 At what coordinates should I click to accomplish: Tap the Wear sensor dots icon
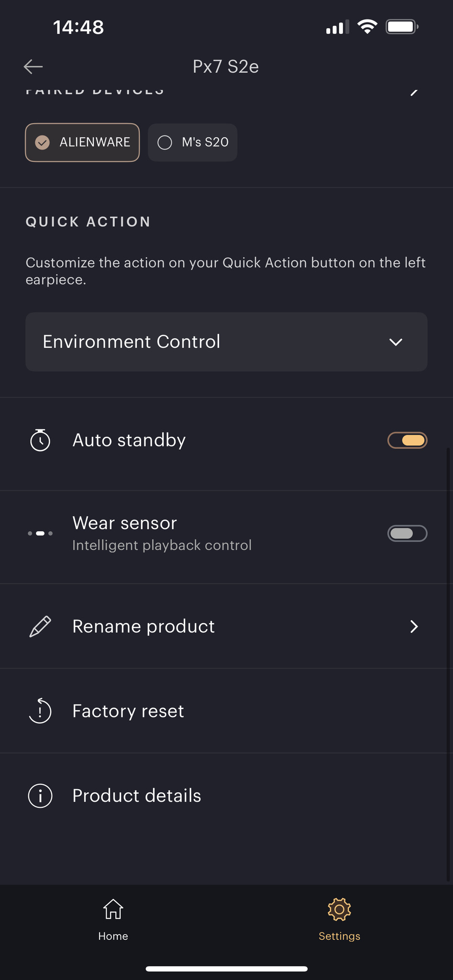tap(40, 533)
